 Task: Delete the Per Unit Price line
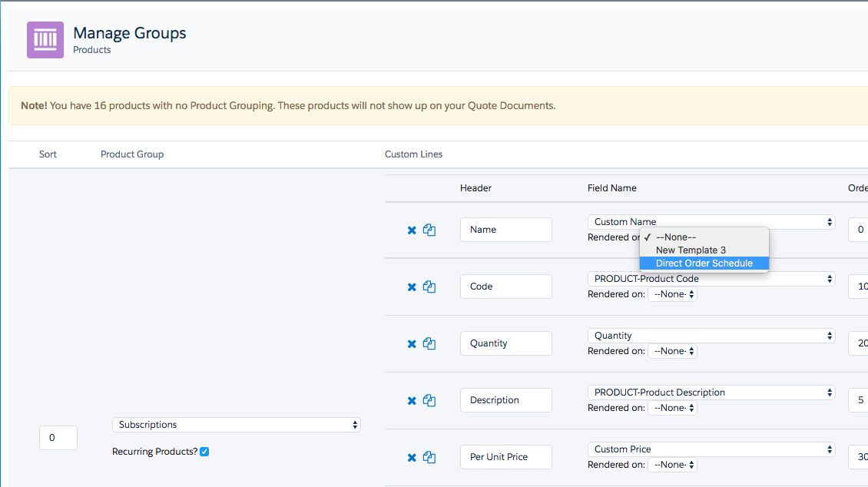click(x=412, y=458)
